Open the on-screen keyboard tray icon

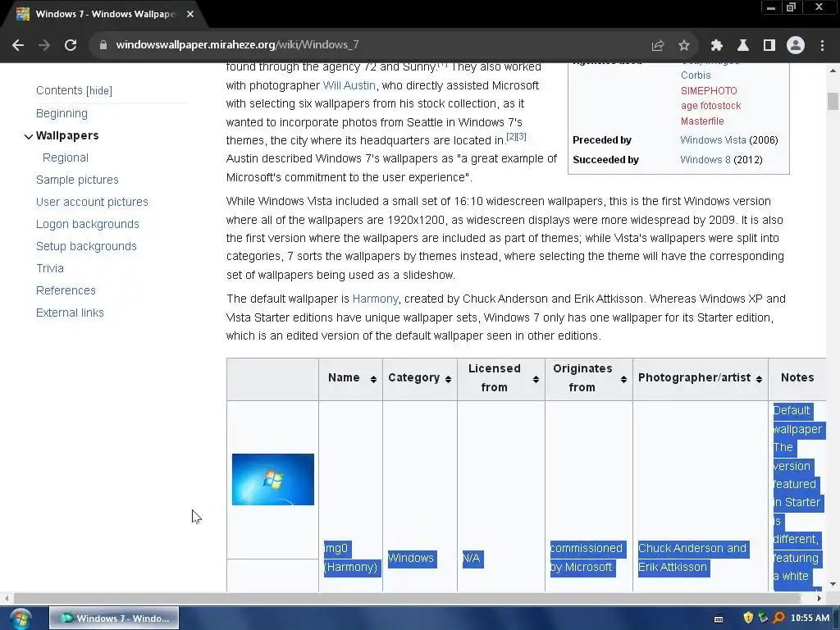[x=719, y=619]
